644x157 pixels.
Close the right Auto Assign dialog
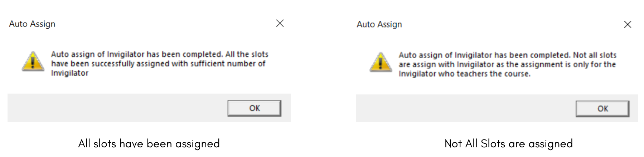pos(627,24)
